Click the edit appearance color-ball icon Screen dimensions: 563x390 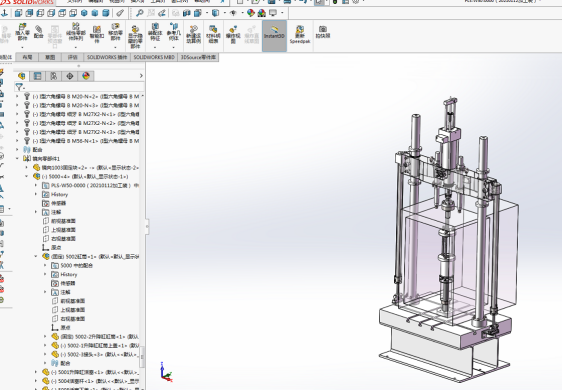click(x=251, y=13)
